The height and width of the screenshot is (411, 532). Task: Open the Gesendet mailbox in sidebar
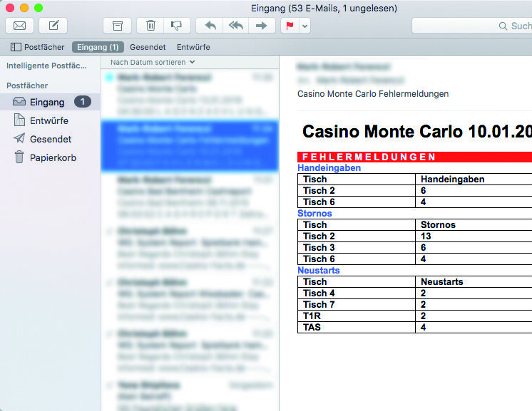click(x=51, y=139)
